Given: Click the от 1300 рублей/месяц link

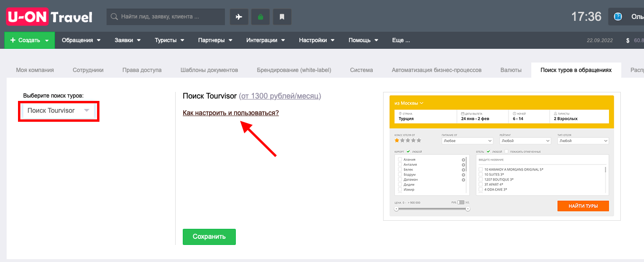Looking at the screenshot, I should coord(280,96).
